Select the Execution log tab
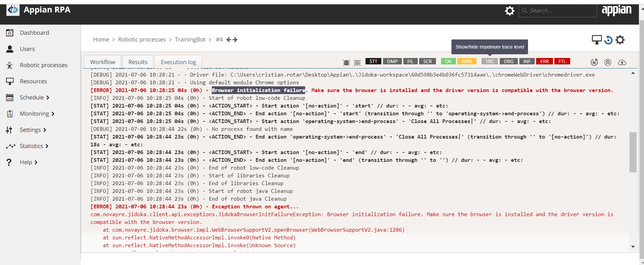 tap(178, 62)
